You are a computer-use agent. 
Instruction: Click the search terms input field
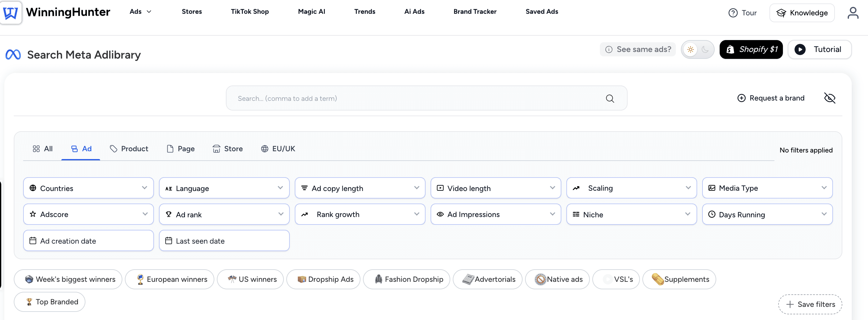pyautogui.click(x=426, y=98)
